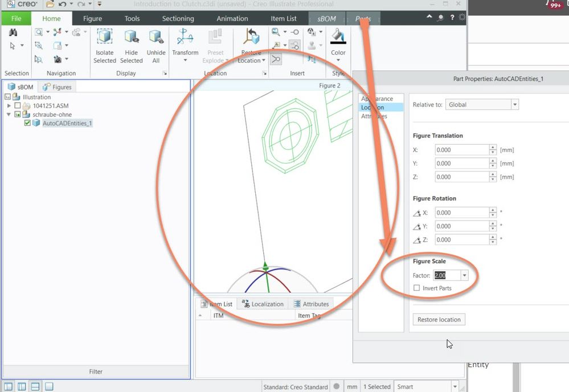The height and width of the screenshot is (392, 569).
Task: Click the undo arrow in quick access toolbar
Action: [x=63, y=5]
